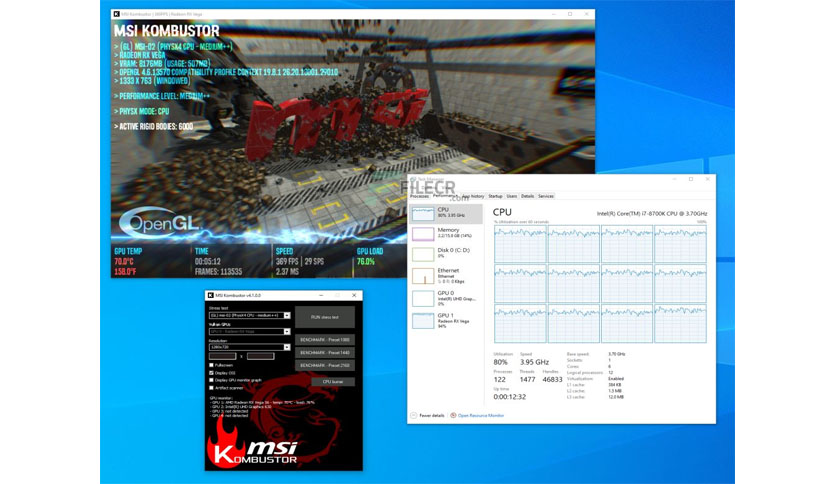Click the custom resolution width field
This screenshot has width=836, height=484.
click(x=223, y=356)
